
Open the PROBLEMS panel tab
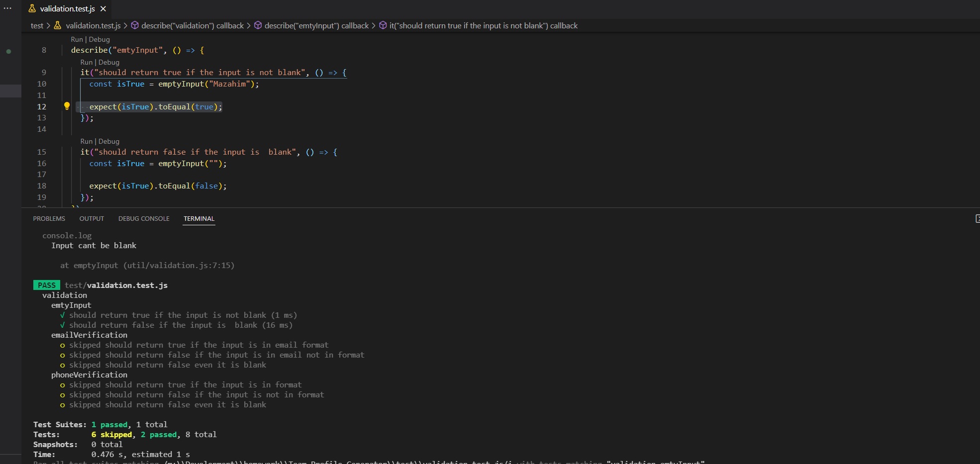[x=49, y=218]
